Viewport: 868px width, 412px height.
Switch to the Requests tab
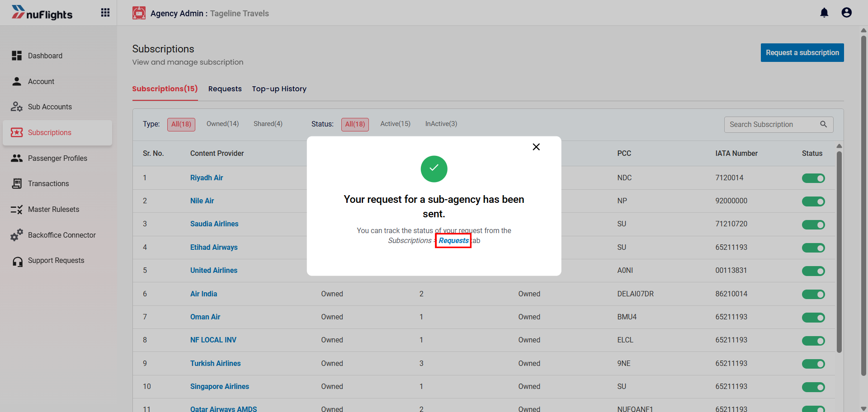click(225, 89)
